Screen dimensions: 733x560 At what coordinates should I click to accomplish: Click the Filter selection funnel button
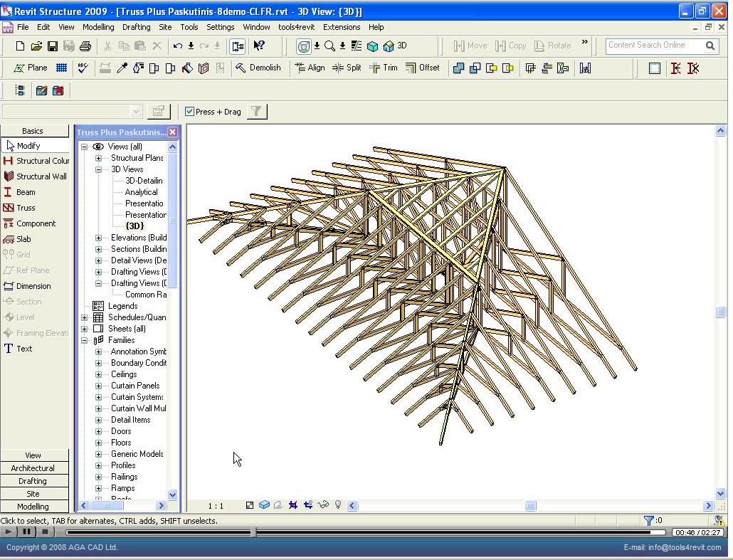[x=257, y=111]
